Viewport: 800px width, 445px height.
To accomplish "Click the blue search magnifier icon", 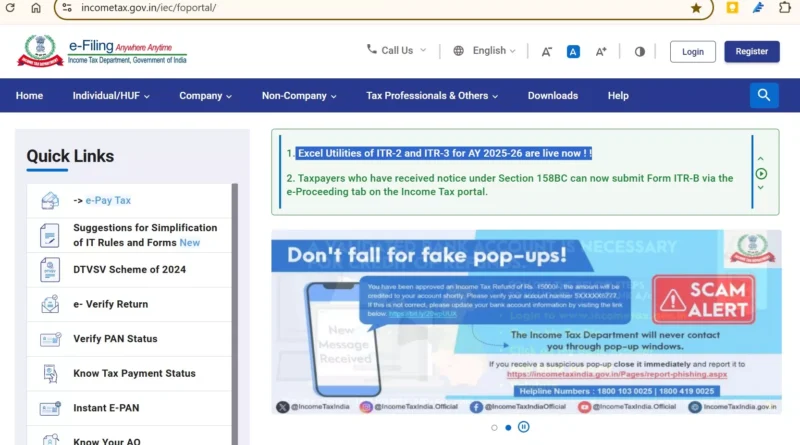I will click(x=764, y=95).
